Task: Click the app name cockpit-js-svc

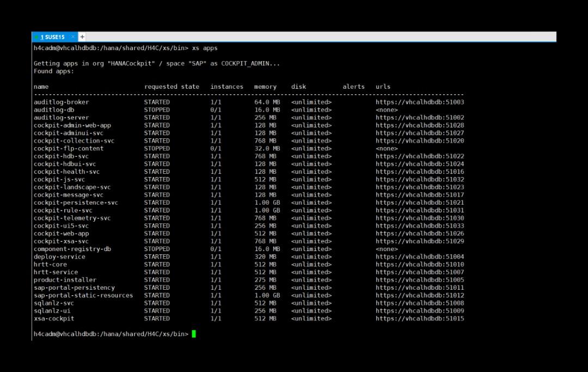Action: coord(59,179)
